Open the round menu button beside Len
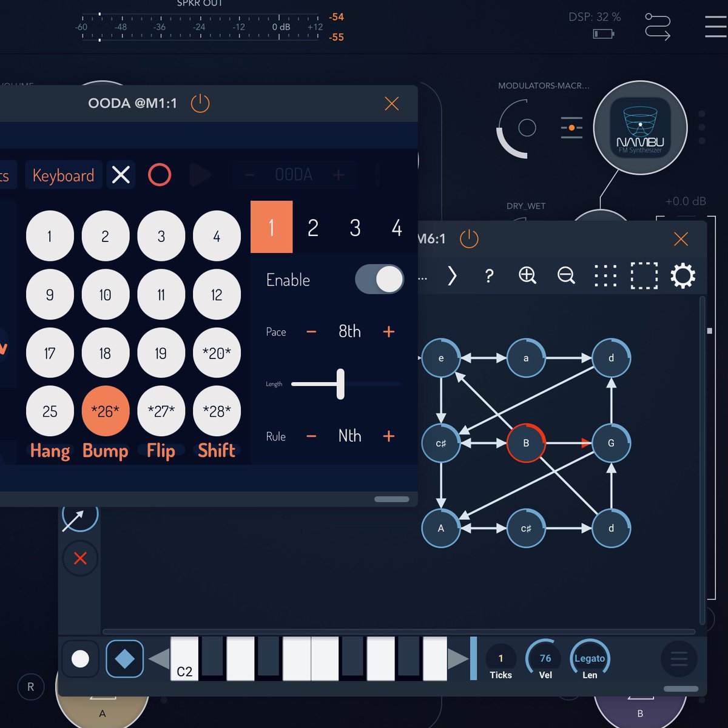728x728 pixels. point(679,659)
